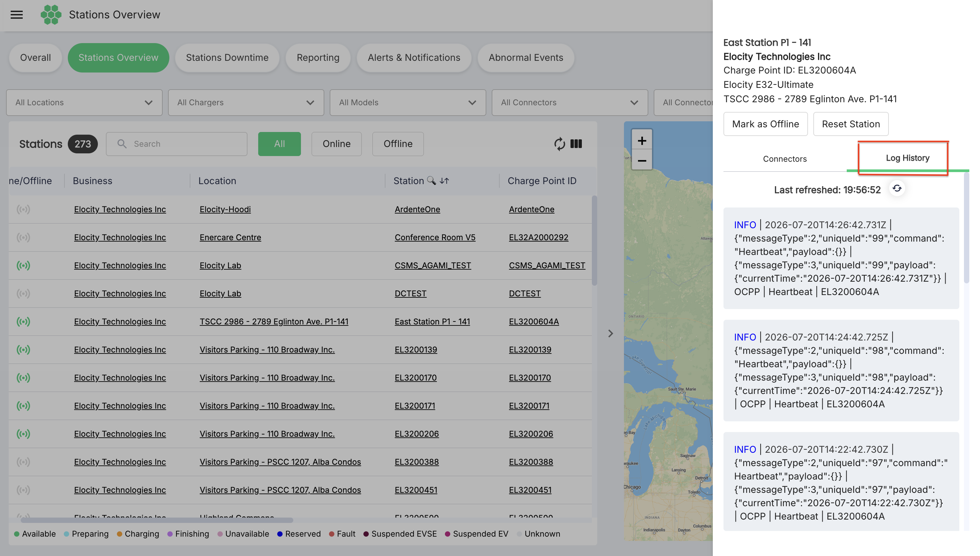The height and width of the screenshot is (556, 980).
Task: Click status signal icon for EL3200388 row
Action: coord(23,462)
